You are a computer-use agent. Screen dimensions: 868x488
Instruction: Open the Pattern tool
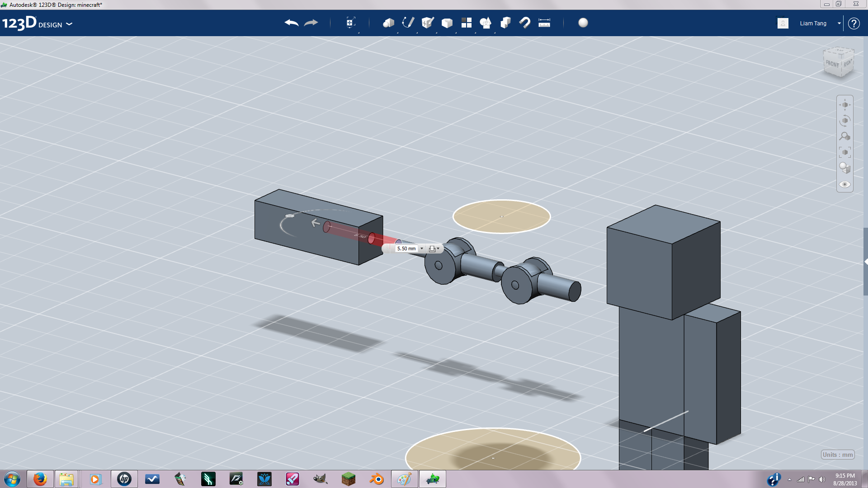[466, 23]
